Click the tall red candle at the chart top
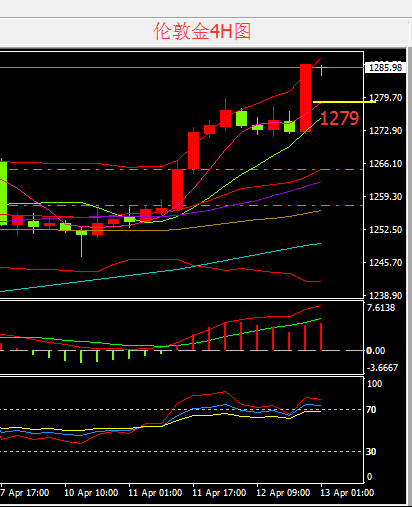The height and width of the screenshot is (507, 412). pyautogui.click(x=306, y=98)
